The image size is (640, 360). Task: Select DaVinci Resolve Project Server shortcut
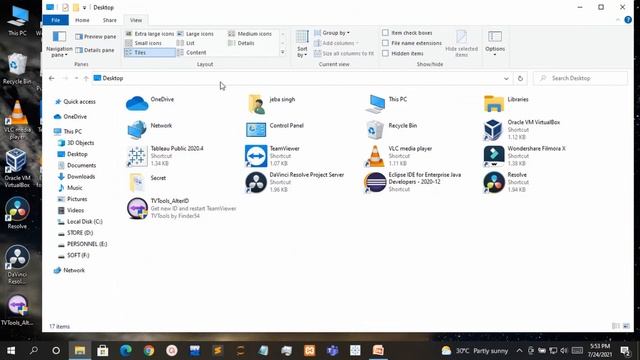[x=295, y=182]
